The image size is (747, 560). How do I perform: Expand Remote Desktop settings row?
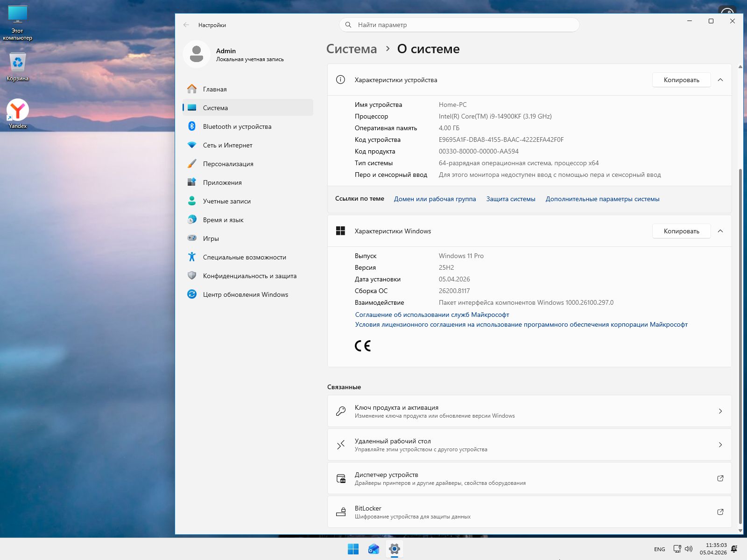pyautogui.click(x=529, y=445)
